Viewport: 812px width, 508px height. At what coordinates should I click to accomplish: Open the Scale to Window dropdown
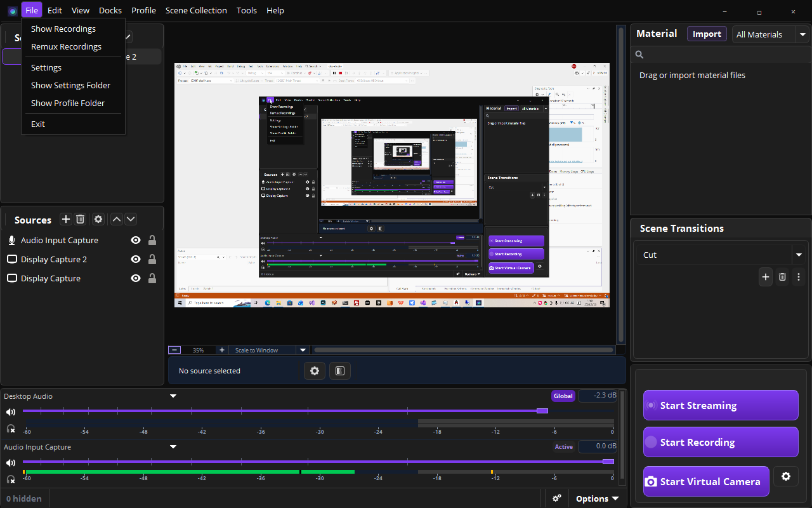pyautogui.click(x=303, y=350)
